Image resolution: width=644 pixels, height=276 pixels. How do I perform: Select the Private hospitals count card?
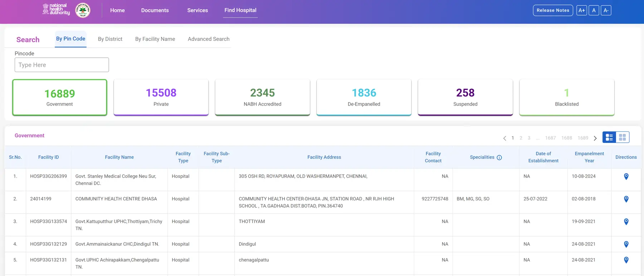click(x=161, y=97)
